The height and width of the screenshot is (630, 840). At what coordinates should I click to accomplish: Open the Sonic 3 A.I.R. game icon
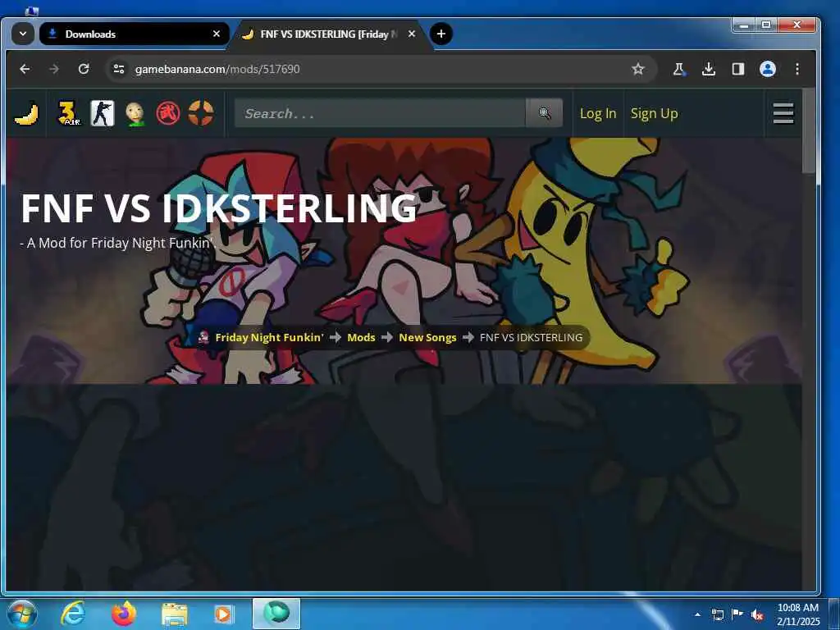click(x=69, y=113)
